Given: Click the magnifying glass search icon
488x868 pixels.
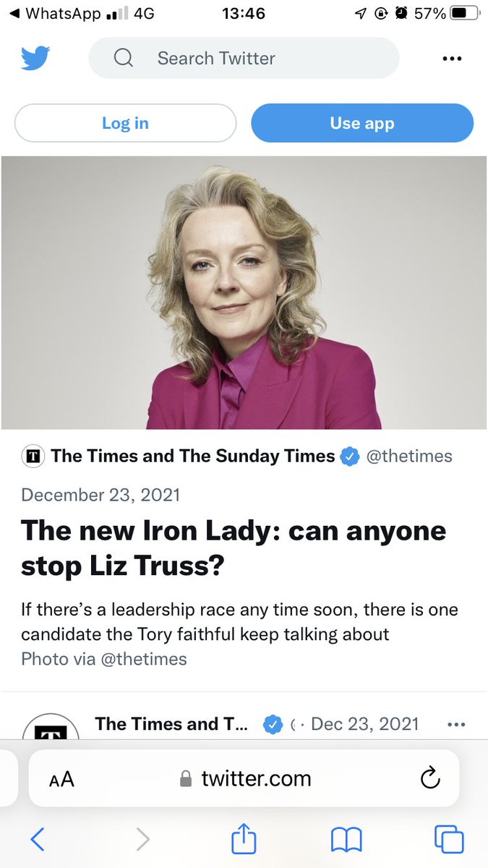Looking at the screenshot, I should [124, 58].
